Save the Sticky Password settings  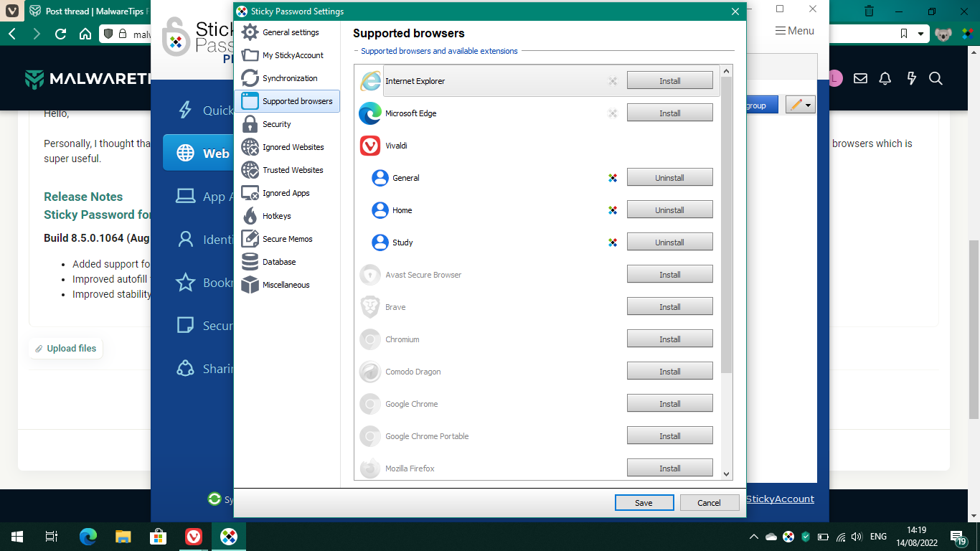click(x=644, y=503)
